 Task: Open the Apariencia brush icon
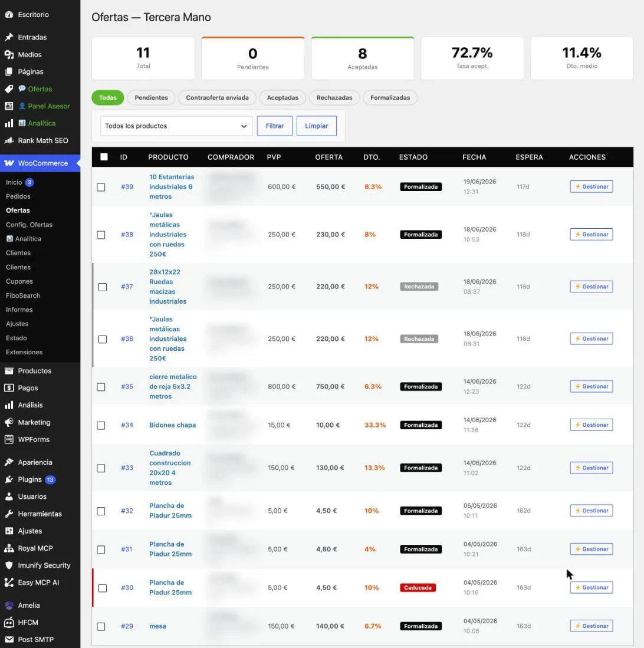[x=9, y=462]
